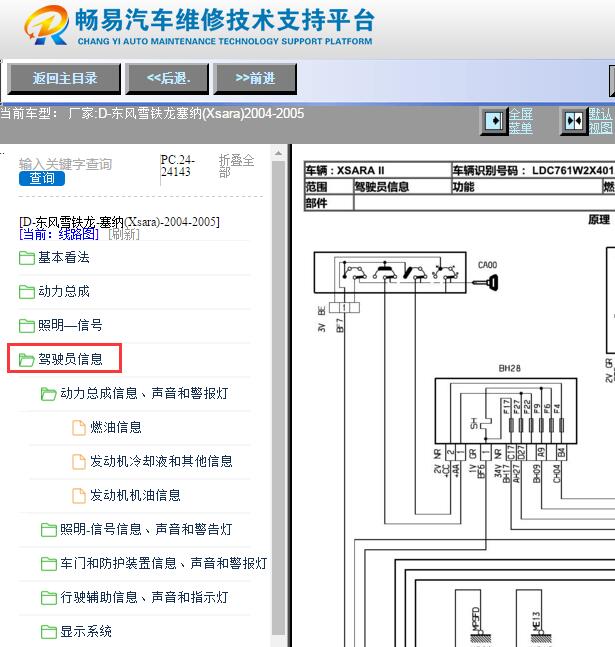Click the 功能 cell in diagram table
The image size is (615, 647).
(x=526, y=187)
